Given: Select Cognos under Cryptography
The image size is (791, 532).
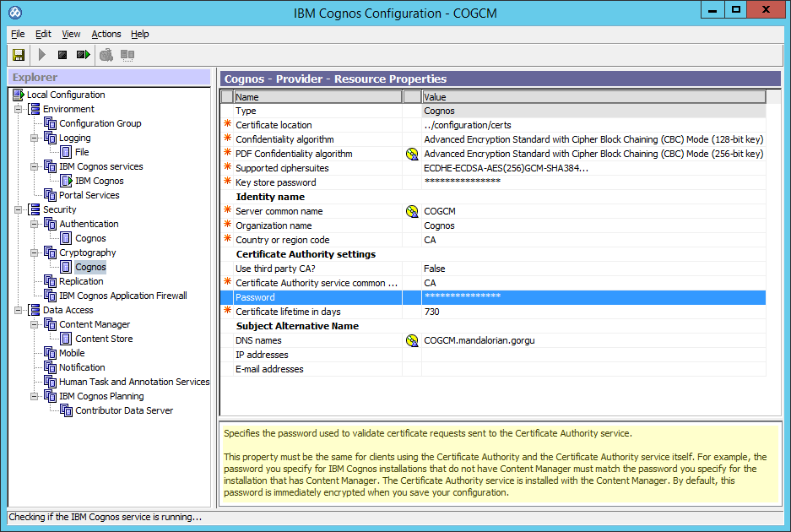Looking at the screenshot, I should (x=90, y=267).
